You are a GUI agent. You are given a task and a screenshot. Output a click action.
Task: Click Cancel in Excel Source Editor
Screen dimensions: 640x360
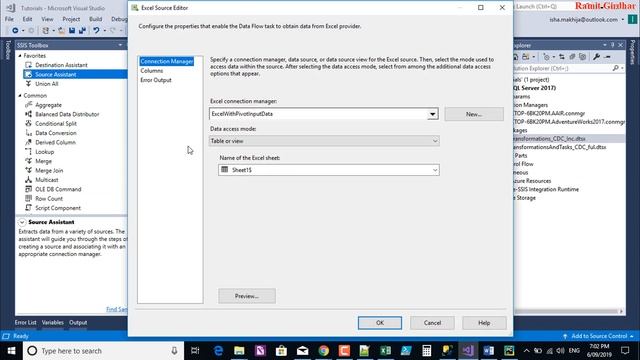click(432, 323)
